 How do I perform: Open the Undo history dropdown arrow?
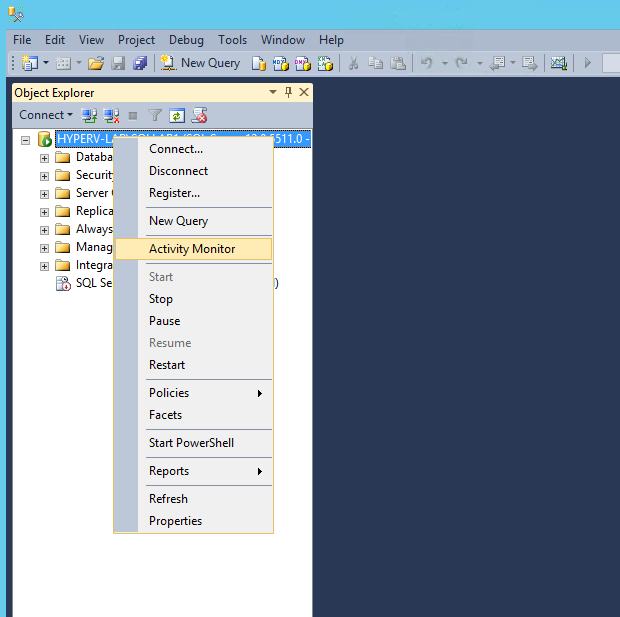[x=444, y=63]
